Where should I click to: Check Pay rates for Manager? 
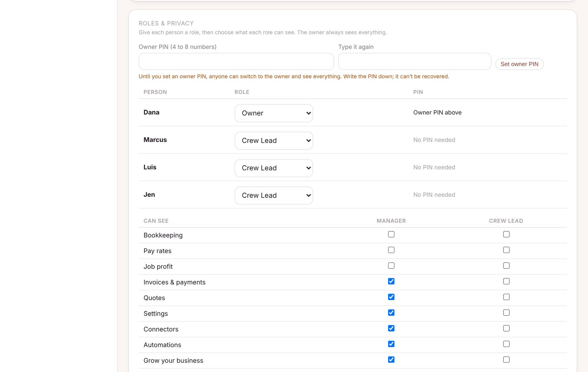coord(391,250)
